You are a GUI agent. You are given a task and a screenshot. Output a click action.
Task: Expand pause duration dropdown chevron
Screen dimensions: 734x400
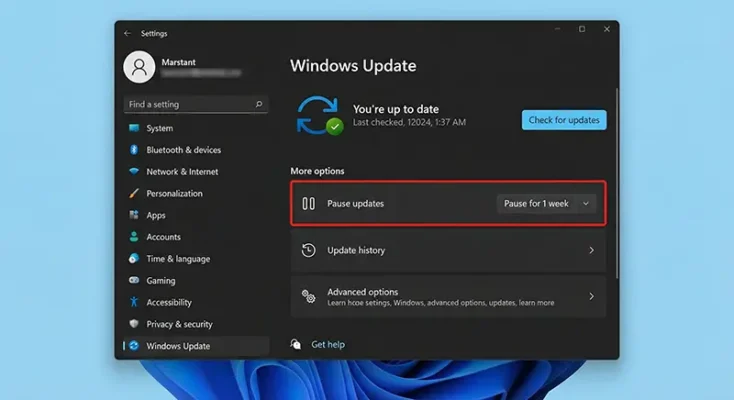586,204
